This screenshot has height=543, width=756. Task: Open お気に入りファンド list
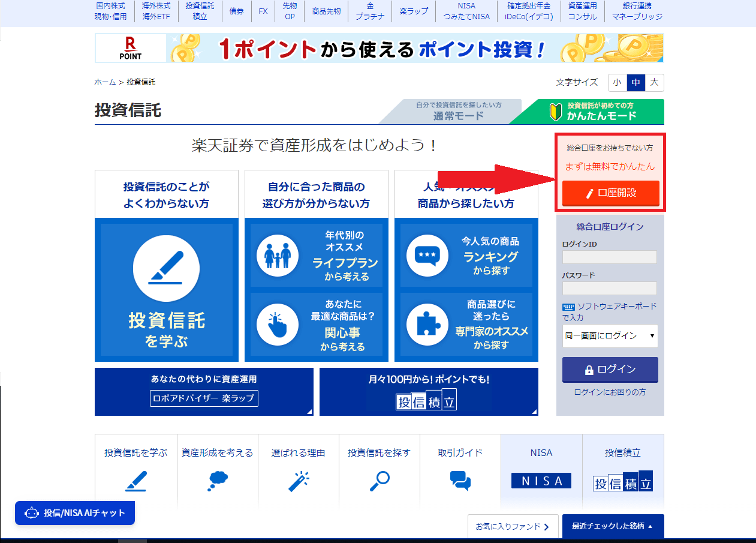point(513,527)
